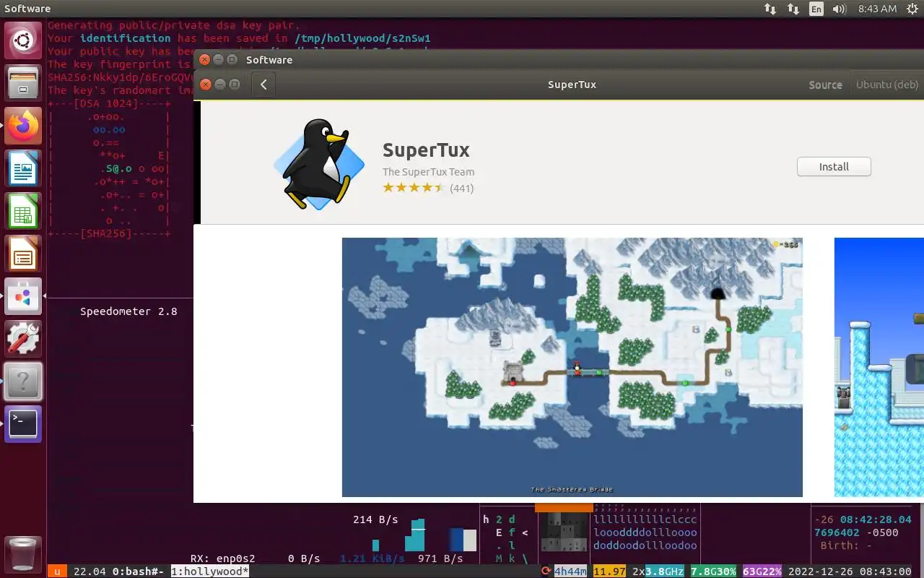924x578 pixels.
Task: Click the Ubuntu Software launcher icon
Action: [x=23, y=296]
